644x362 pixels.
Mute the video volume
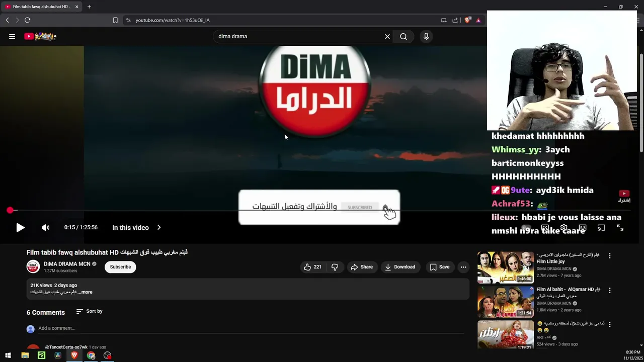pyautogui.click(x=45, y=228)
